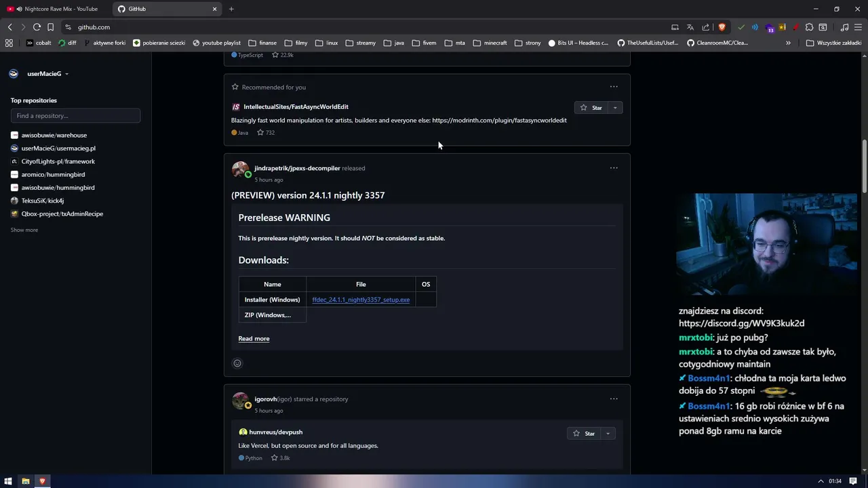Click the taskbar clock showing 01:34

[835, 481]
